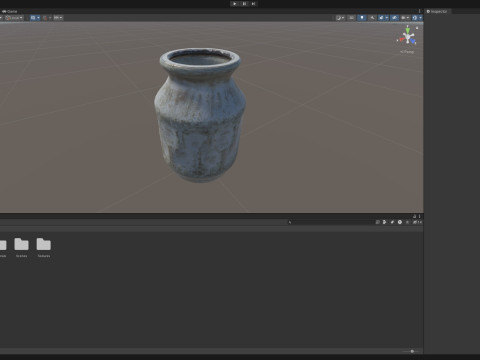
Task: Open the Gizmos dropdown arrow
Action: (420, 18)
